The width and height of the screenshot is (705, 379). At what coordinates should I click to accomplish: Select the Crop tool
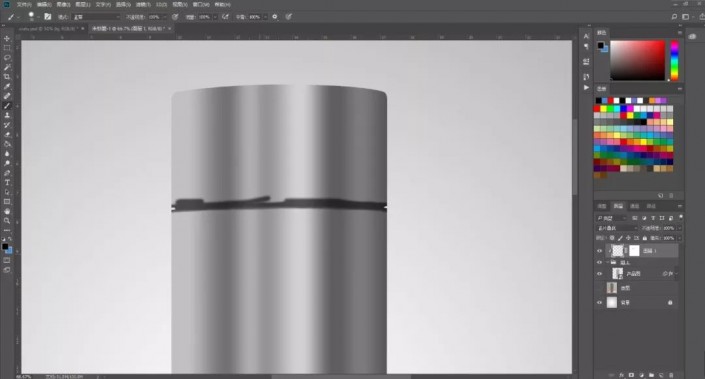point(7,77)
